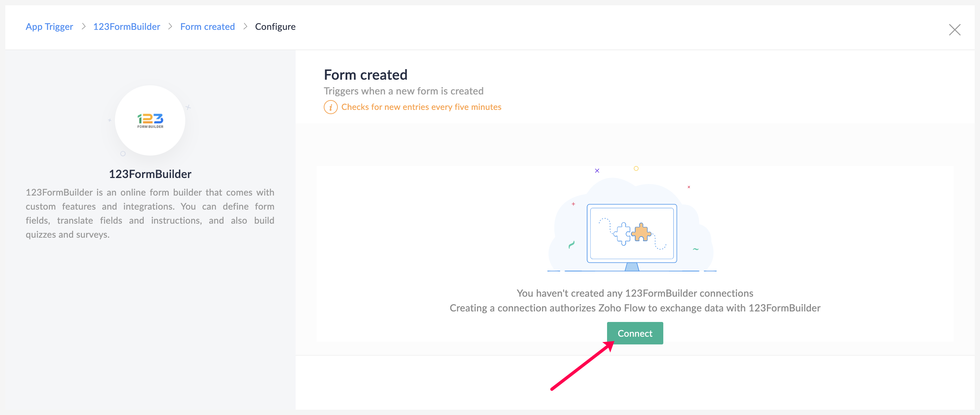Open the 123FormBuilder breadcrumb link
The height and width of the screenshot is (415, 980).
click(126, 27)
